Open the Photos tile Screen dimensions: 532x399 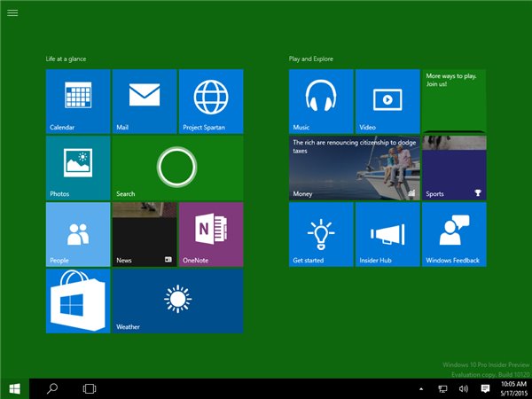78,168
